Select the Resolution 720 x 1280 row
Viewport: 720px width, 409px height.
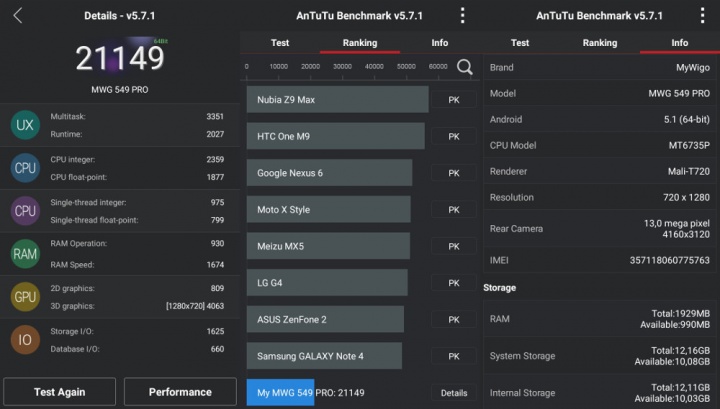pyautogui.click(x=600, y=197)
